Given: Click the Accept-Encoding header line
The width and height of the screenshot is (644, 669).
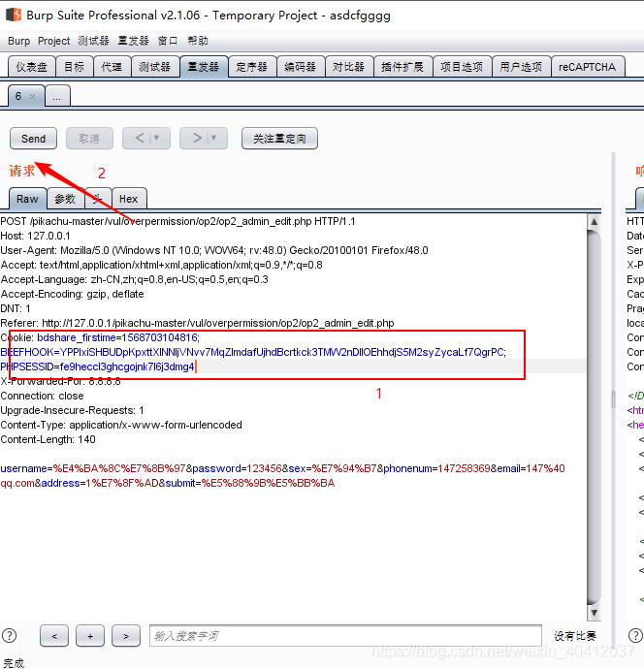Looking at the screenshot, I should 72,294.
